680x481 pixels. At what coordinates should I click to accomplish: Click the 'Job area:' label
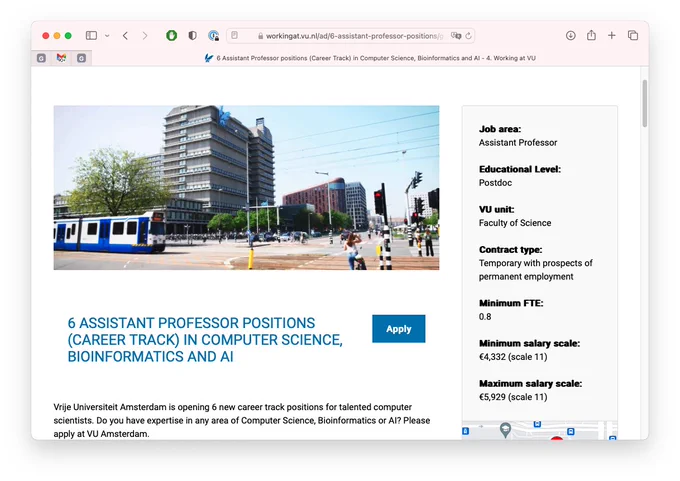[x=500, y=129]
